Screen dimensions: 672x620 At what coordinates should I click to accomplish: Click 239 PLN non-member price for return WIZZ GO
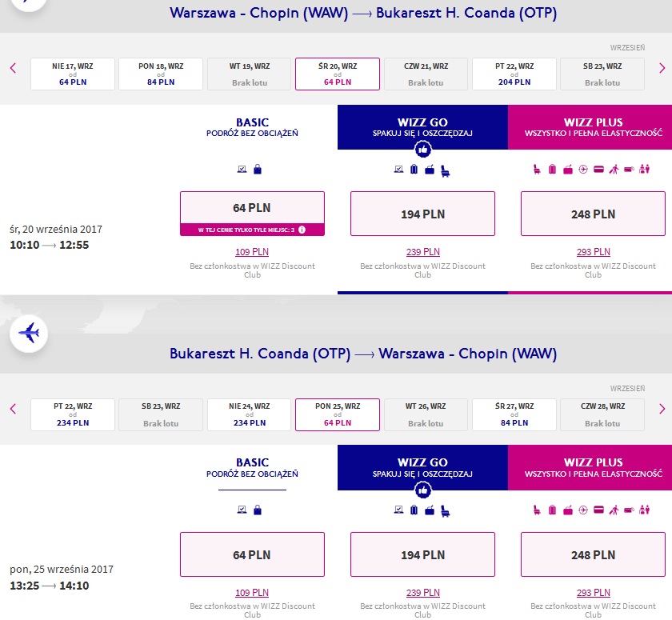423,593
